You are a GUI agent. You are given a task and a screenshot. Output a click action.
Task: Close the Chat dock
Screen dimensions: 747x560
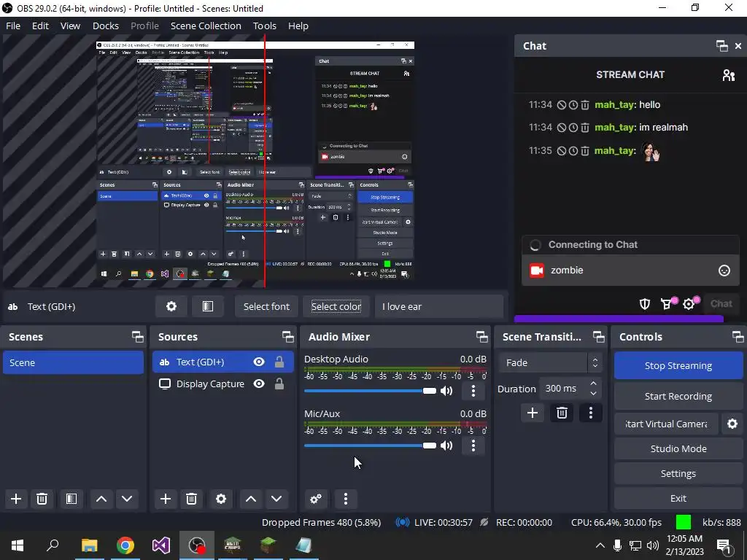(x=738, y=46)
